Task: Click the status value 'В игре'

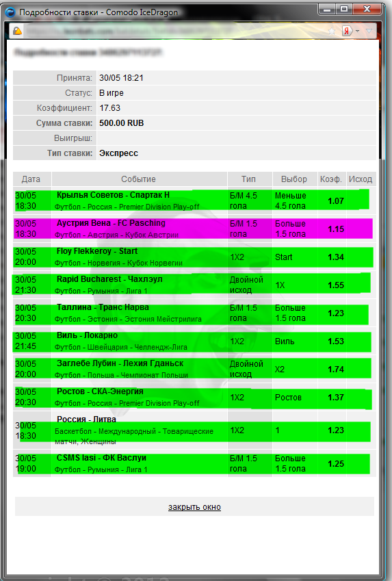Action: [x=112, y=93]
